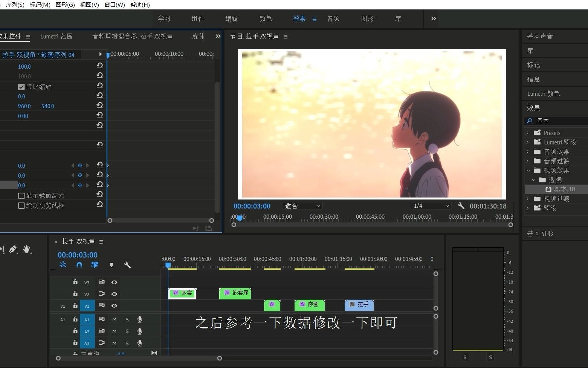Open the 图形(G) menu
The height and width of the screenshot is (368, 588).
(65, 5)
